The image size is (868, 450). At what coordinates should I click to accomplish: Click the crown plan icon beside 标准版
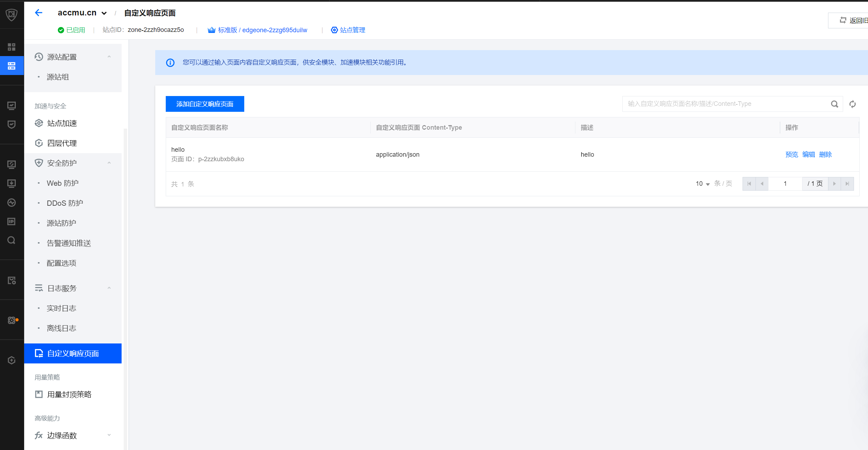tap(211, 30)
